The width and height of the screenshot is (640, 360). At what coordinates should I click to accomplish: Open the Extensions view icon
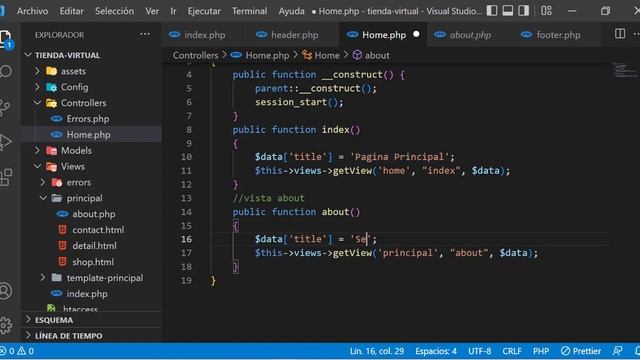(6, 178)
